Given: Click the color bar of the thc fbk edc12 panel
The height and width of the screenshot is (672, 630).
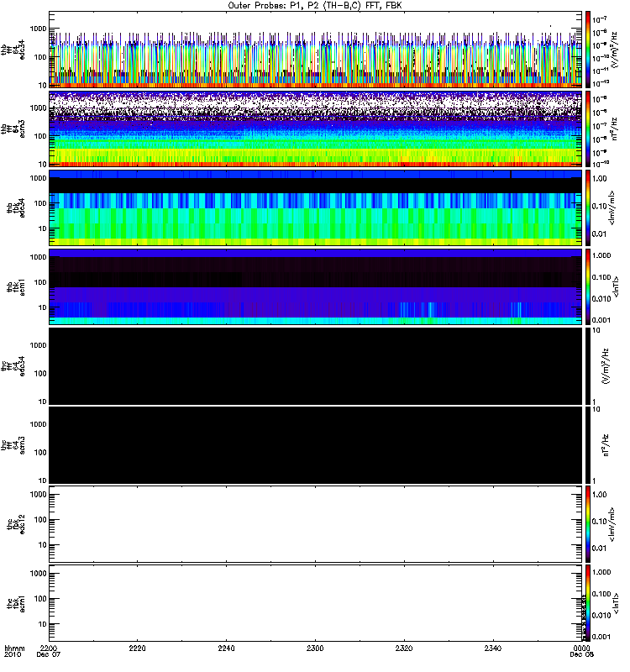Looking at the screenshot, I should click(588, 524).
